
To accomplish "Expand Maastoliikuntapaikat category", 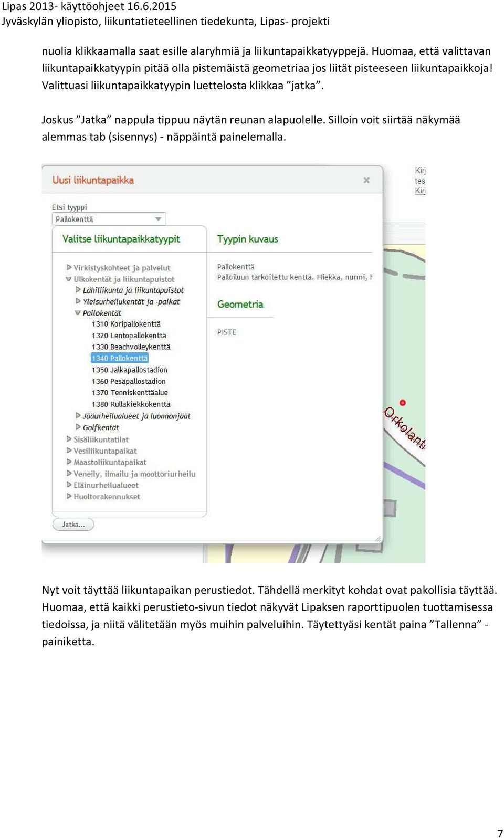I will pos(69,462).
